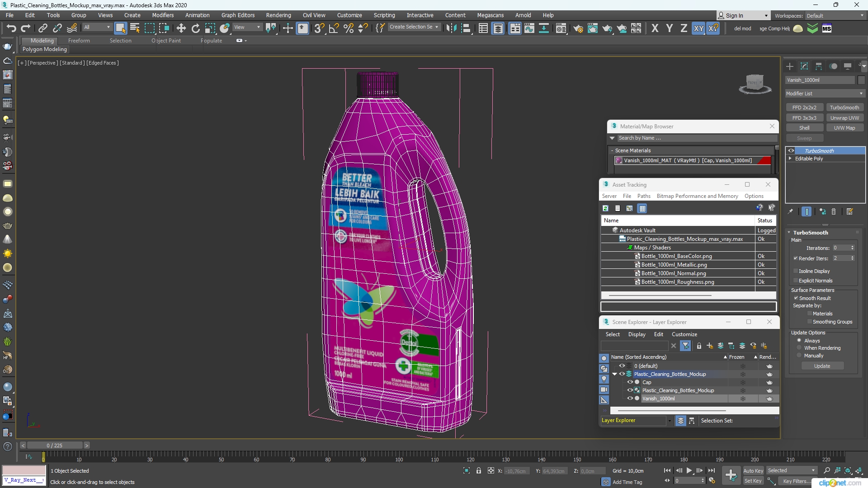
Task: Click the Key Filters button
Action: [797, 481]
